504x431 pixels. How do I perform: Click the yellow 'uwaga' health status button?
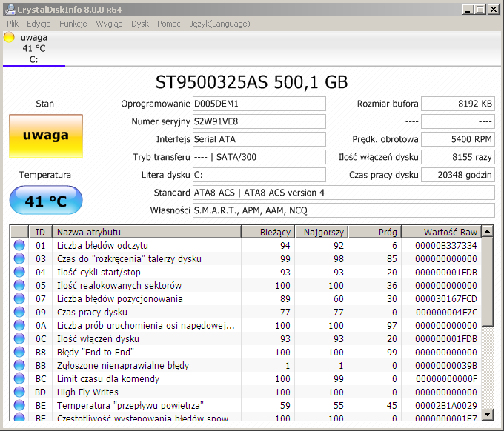pyautogui.click(x=46, y=136)
